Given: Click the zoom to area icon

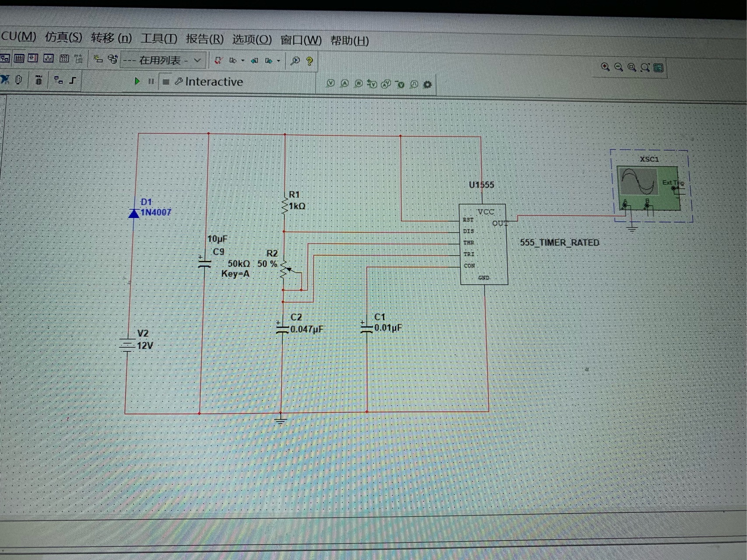Looking at the screenshot, I should point(631,67).
